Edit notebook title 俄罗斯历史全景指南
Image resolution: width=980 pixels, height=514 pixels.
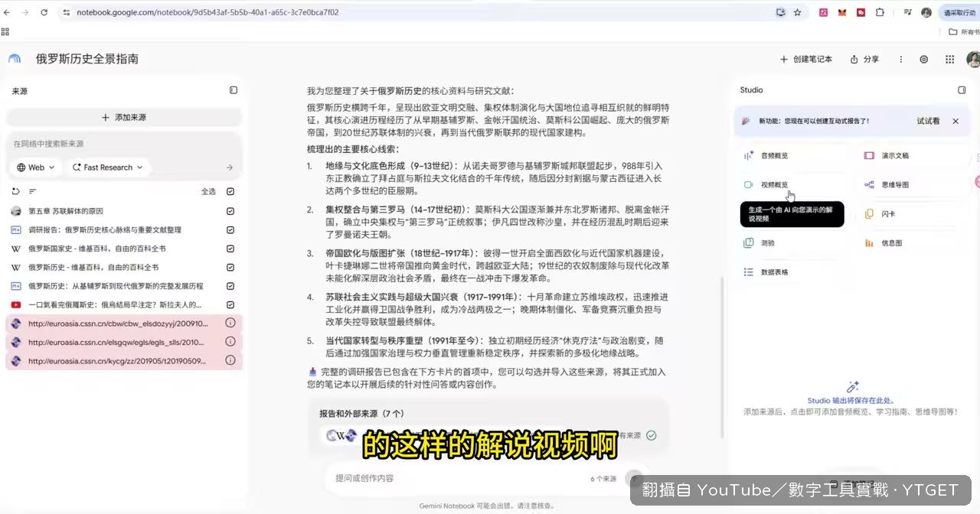tap(87, 59)
